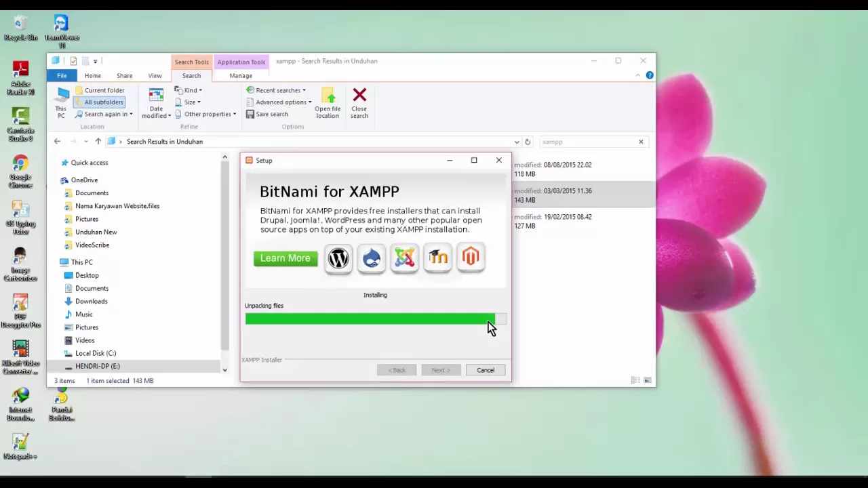Open Image Cartoonizer desktop icon
The width and height of the screenshot is (868, 488).
point(20,265)
